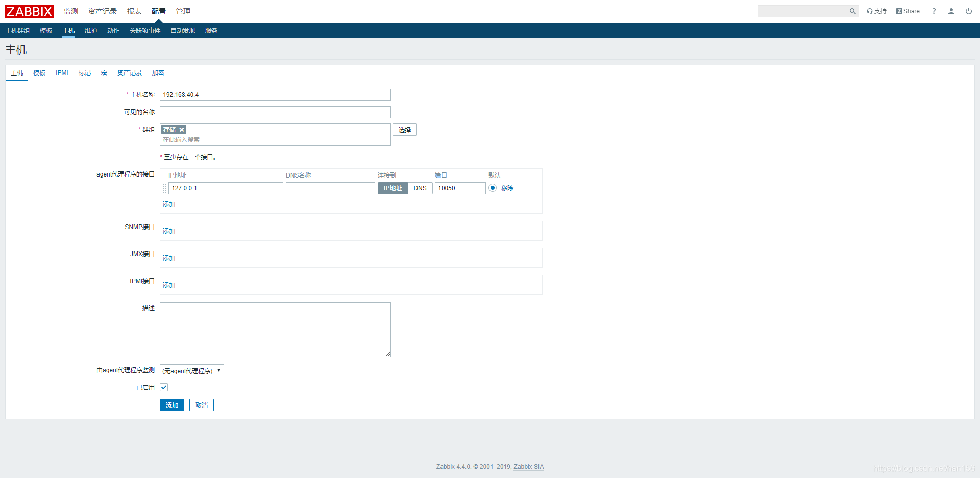Select the 宏 form tab
Viewport: 980px width, 478px height.
pyautogui.click(x=104, y=73)
